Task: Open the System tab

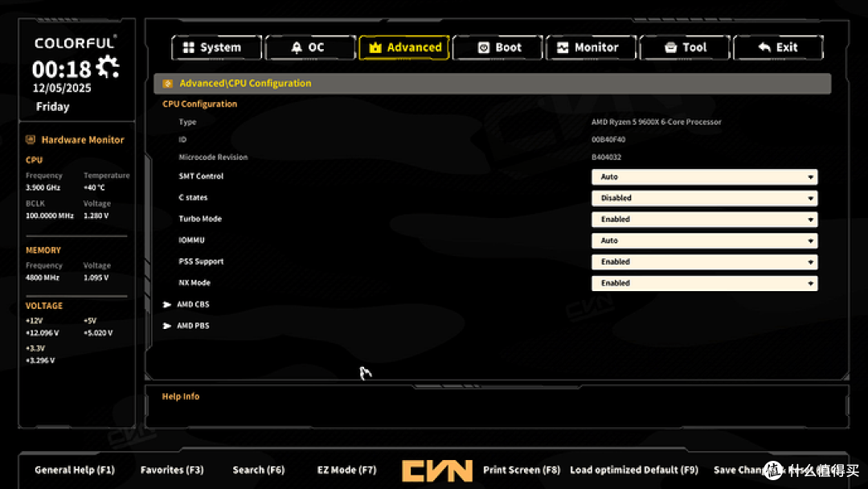Action: [x=216, y=47]
